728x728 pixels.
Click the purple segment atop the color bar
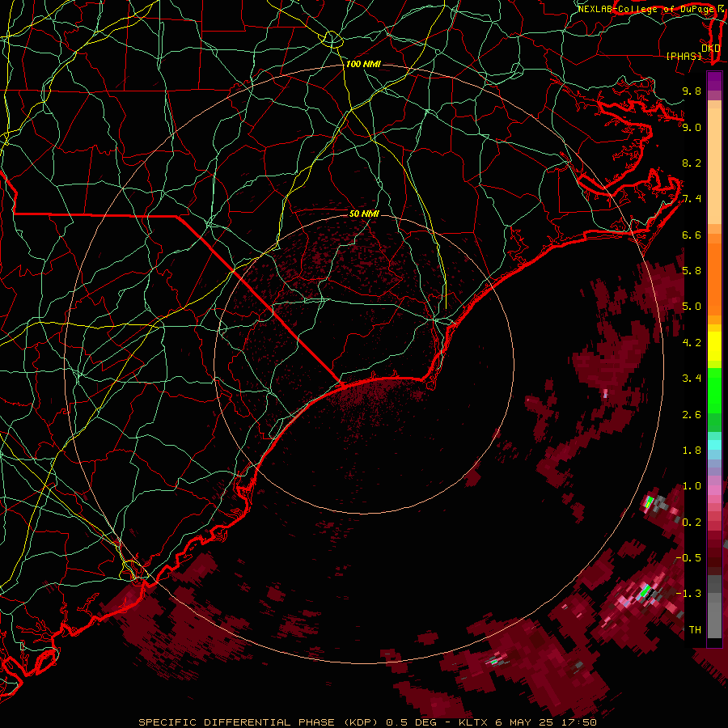[x=714, y=81]
